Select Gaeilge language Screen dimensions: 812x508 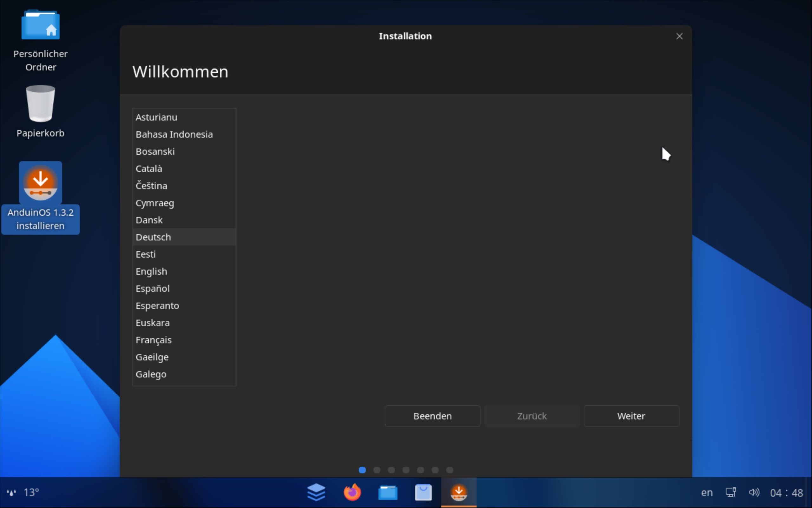click(x=185, y=357)
